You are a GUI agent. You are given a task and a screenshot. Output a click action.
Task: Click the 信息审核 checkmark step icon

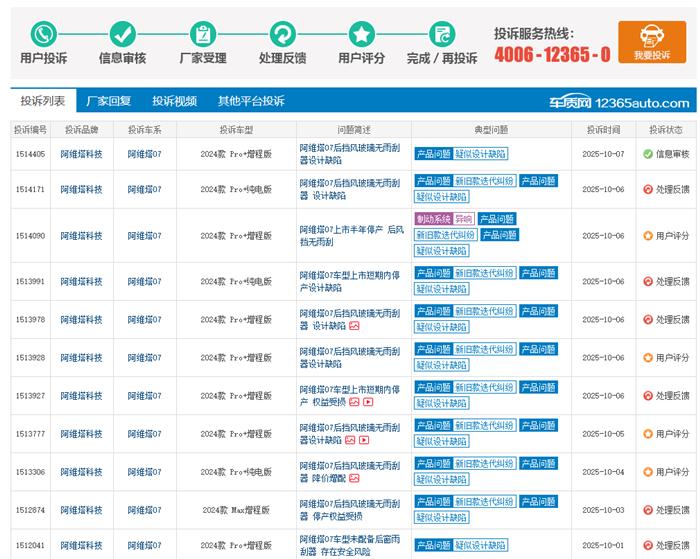pos(122,34)
